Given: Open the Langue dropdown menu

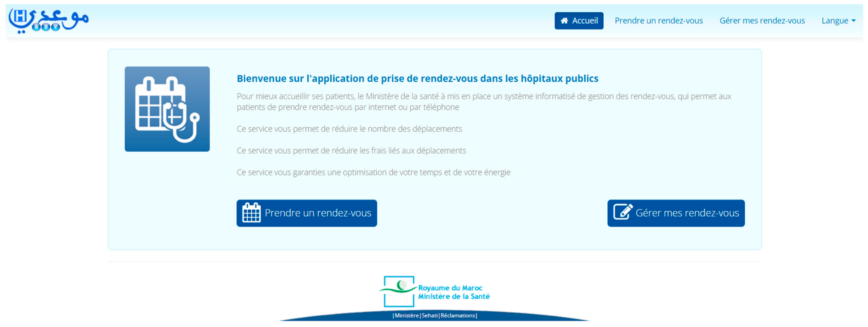Looking at the screenshot, I should [838, 21].
